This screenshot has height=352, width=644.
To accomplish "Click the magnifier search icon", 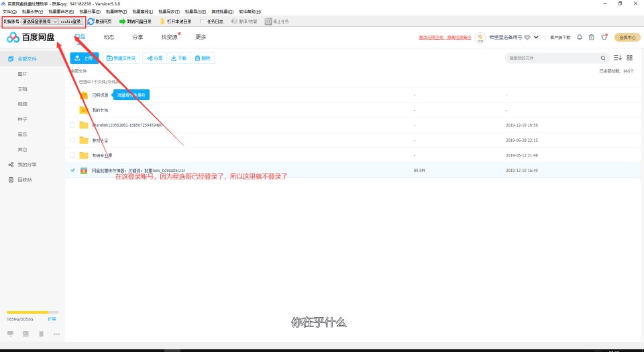I will coord(603,58).
